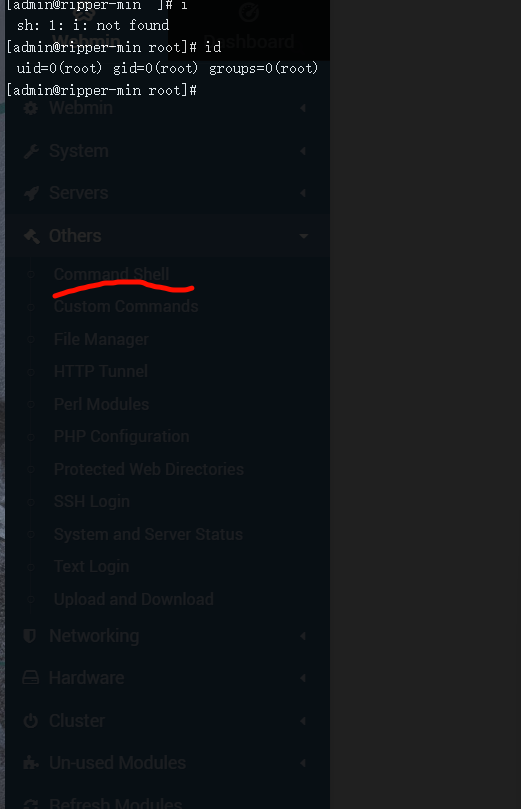Expand the Networking section arrow
Viewport: 521px width, 809px height.
click(303, 636)
